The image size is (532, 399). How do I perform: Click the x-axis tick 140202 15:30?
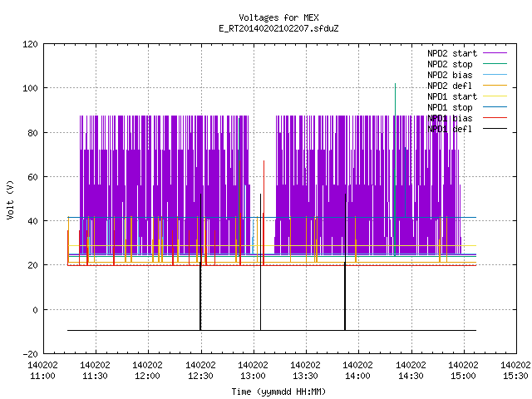click(515, 371)
